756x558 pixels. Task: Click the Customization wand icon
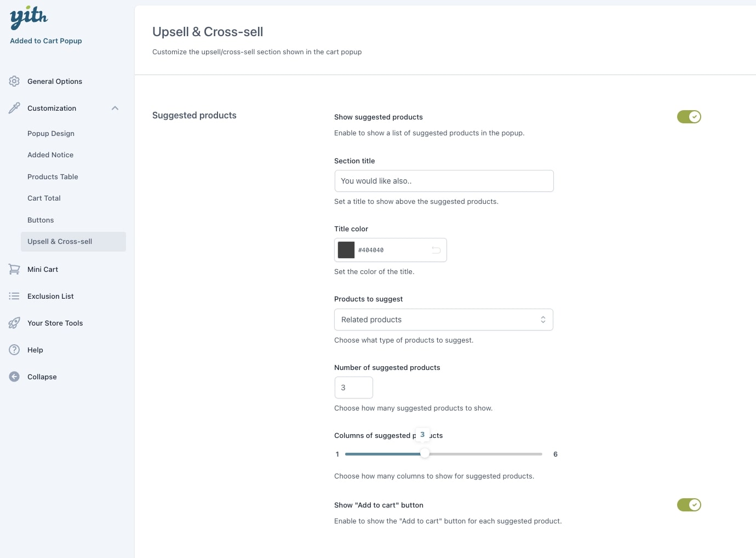pos(14,108)
